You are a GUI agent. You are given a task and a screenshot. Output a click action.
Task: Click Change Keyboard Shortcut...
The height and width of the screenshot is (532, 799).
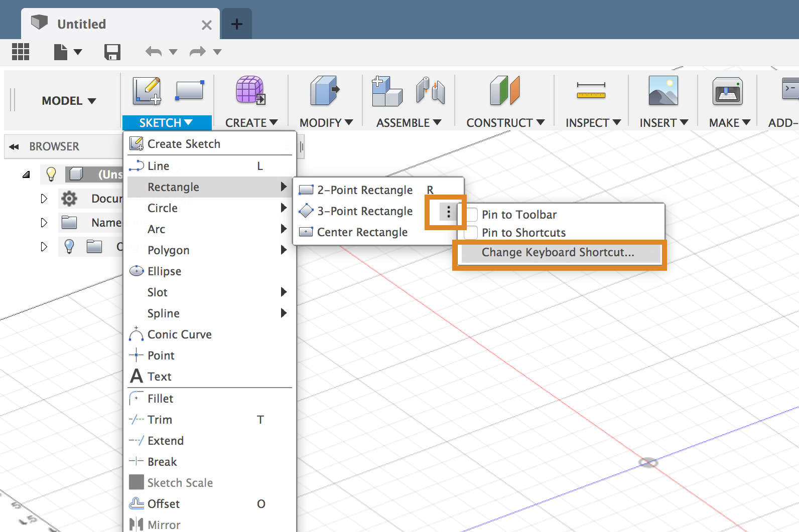(561, 252)
